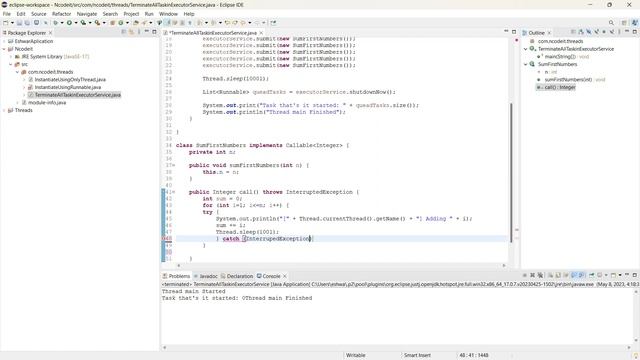Click Terminate icon in Console toolbar
This screenshot has height=360, width=640.
tap(524, 275)
